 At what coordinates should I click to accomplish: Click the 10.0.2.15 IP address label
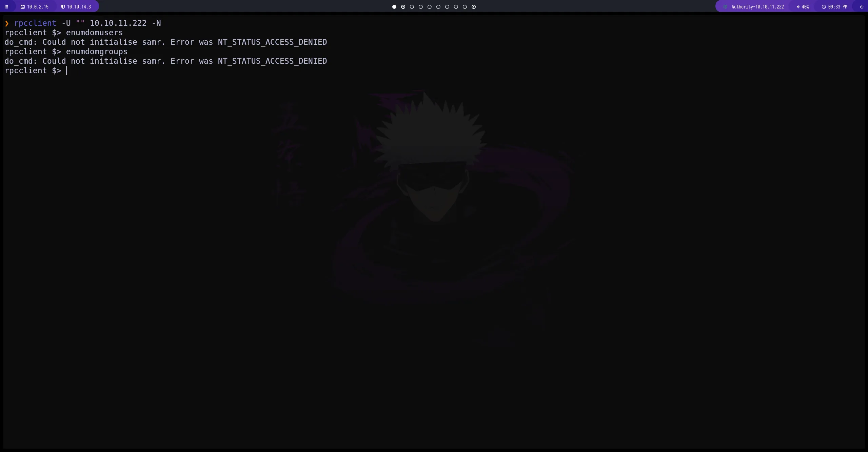[x=38, y=7]
